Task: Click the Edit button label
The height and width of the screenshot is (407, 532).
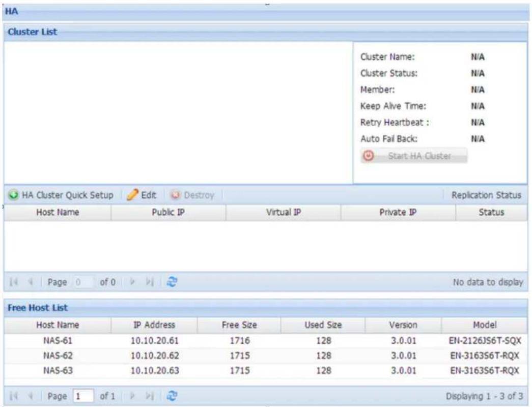Action: (149, 195)
